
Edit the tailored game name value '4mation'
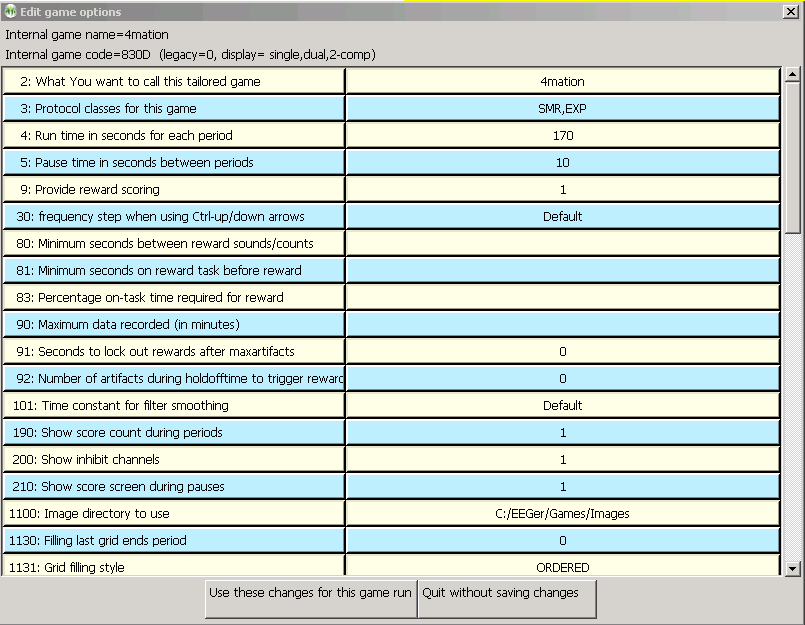tap(562, 82)
